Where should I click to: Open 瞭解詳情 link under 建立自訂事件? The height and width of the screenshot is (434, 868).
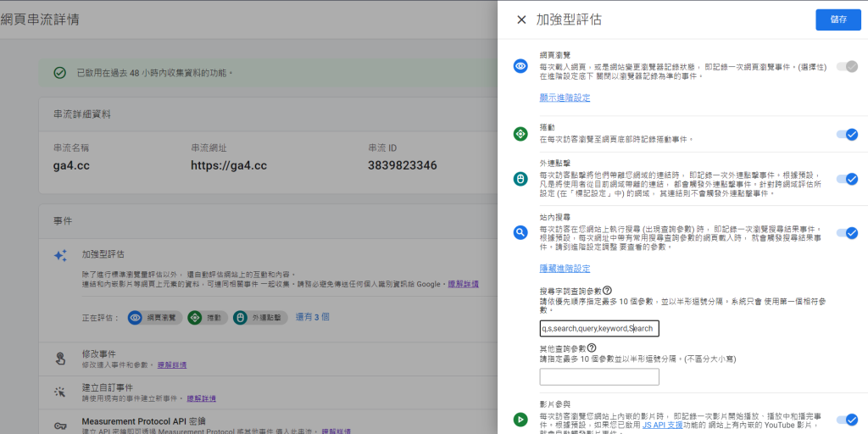click(x=202, y=398)
